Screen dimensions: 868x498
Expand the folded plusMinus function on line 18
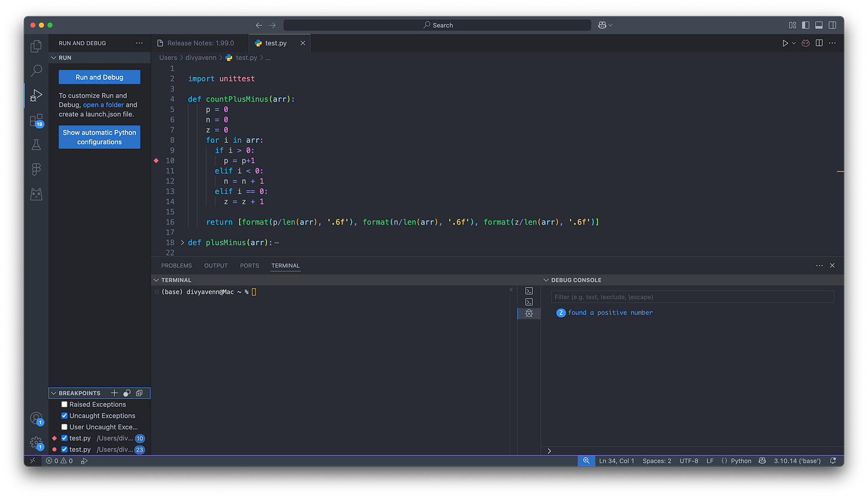click(182, 242)
